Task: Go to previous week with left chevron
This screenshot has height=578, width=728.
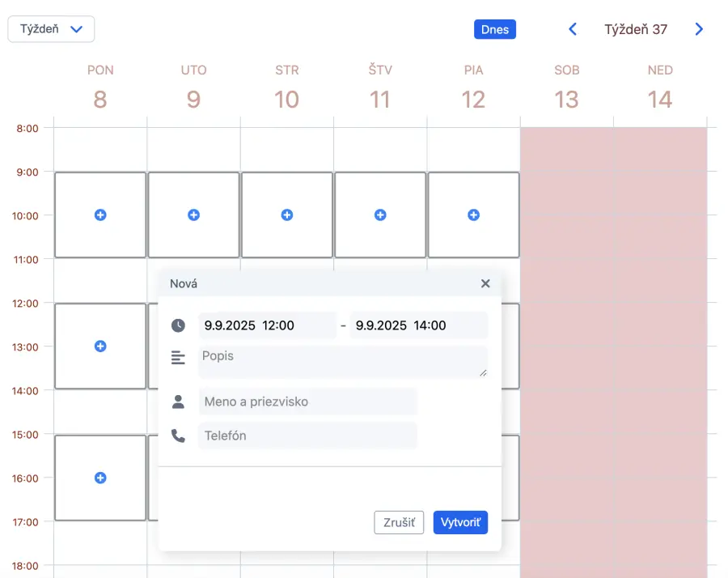Action: pos(573,29)
